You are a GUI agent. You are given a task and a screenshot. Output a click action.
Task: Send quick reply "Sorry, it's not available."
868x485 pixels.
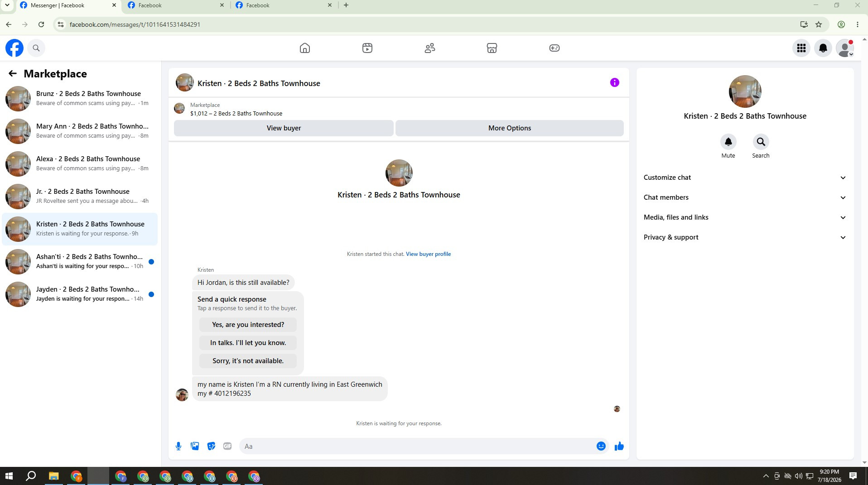(x=248, y=361)
